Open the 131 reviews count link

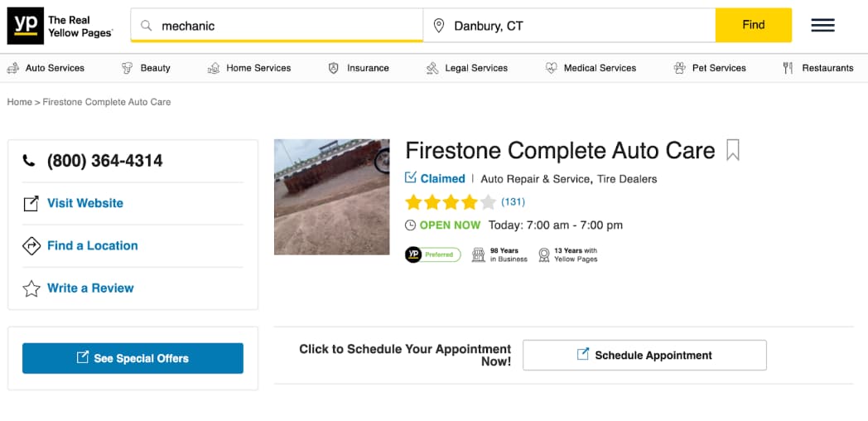click(514, 202)
